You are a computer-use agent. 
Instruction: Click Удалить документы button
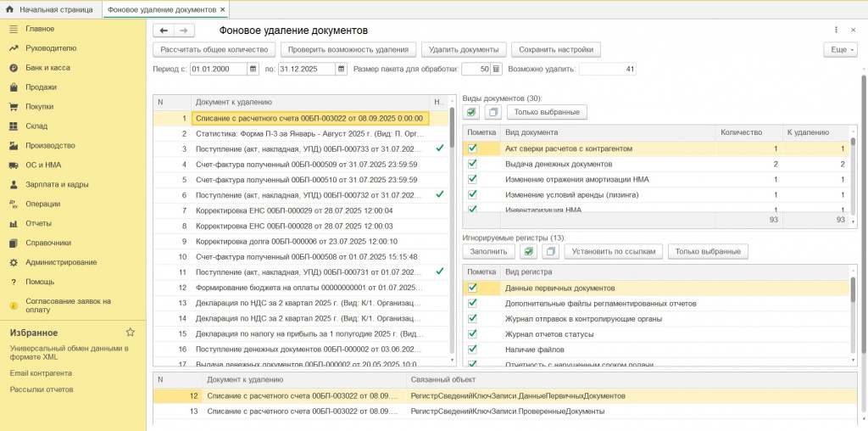(463, 49)
